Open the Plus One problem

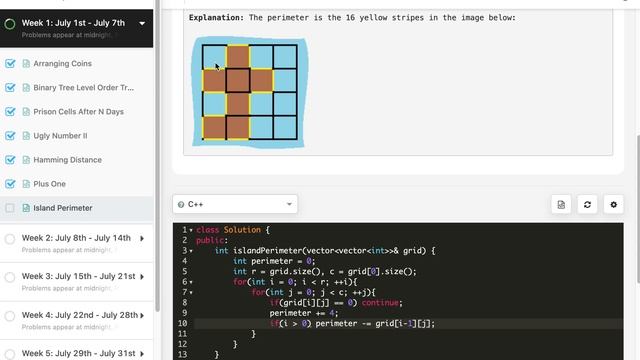(x=49, y=184)
